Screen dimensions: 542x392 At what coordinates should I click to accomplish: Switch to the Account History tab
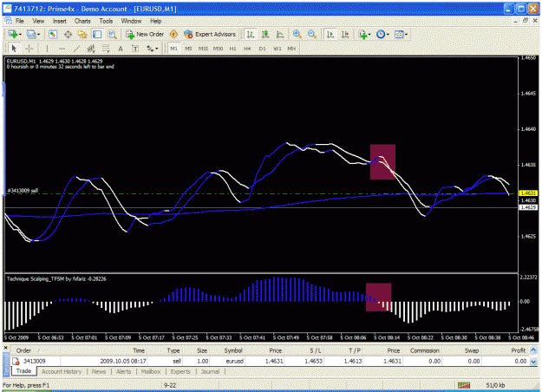tap(62, 371)
